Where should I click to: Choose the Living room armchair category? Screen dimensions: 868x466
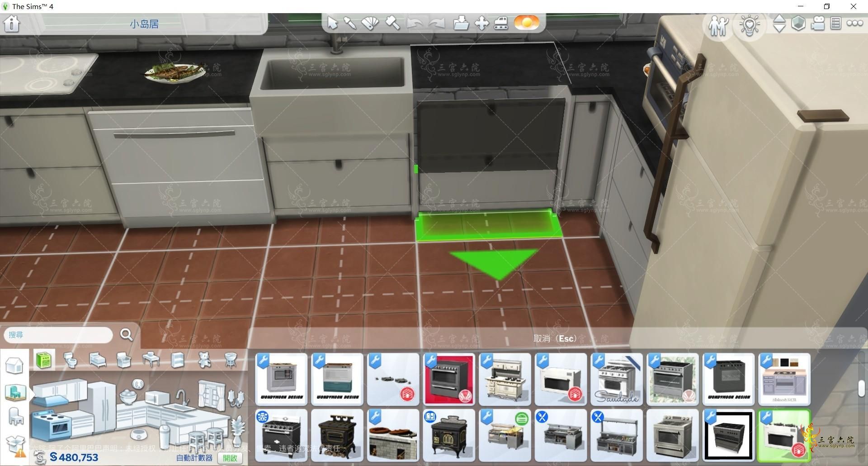pos(123,360)
